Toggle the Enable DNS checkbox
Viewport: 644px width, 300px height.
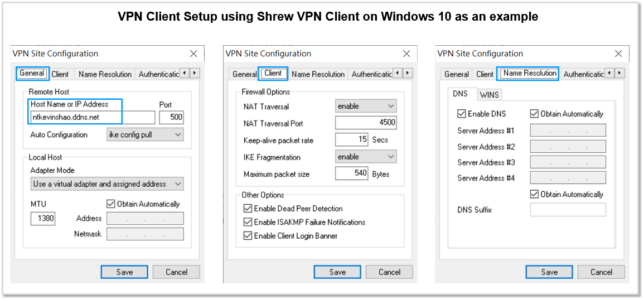point(461,114)
